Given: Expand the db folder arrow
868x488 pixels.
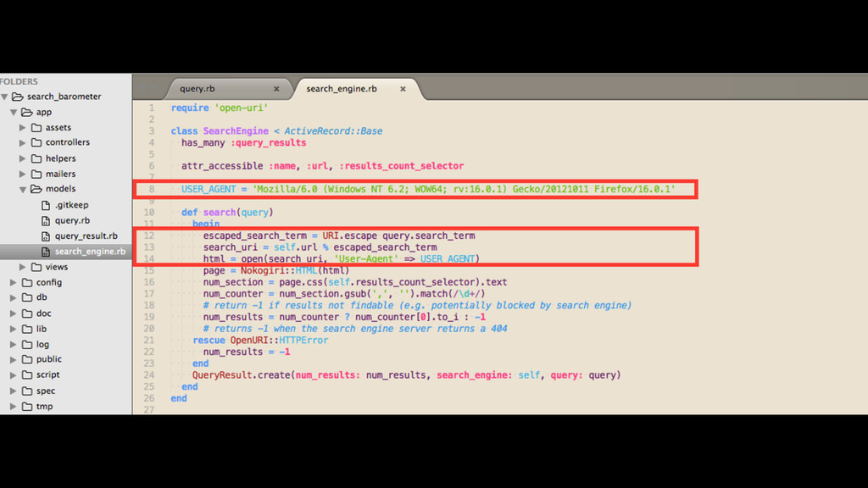Looking at the screenshot, I should pos(14,297).
